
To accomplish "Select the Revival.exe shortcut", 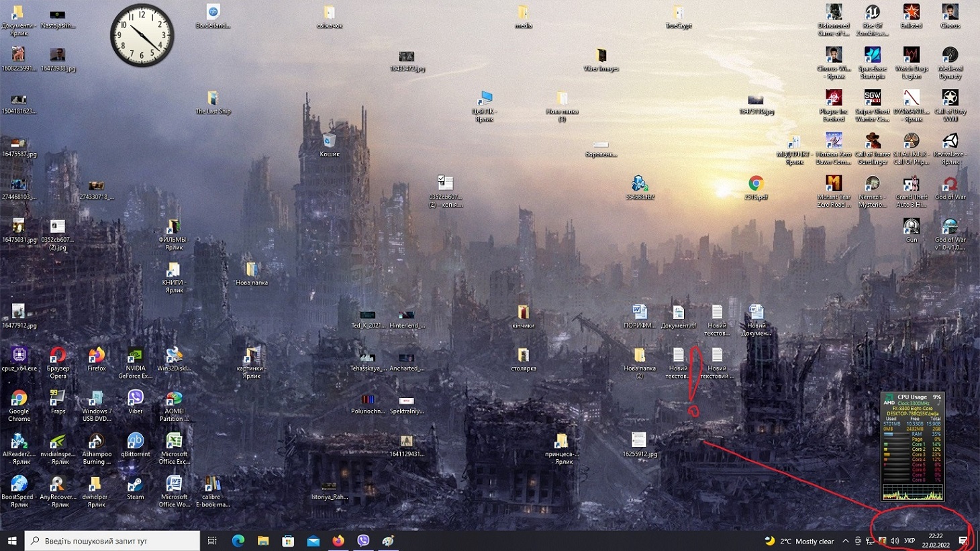I will (x=950, y=149).
